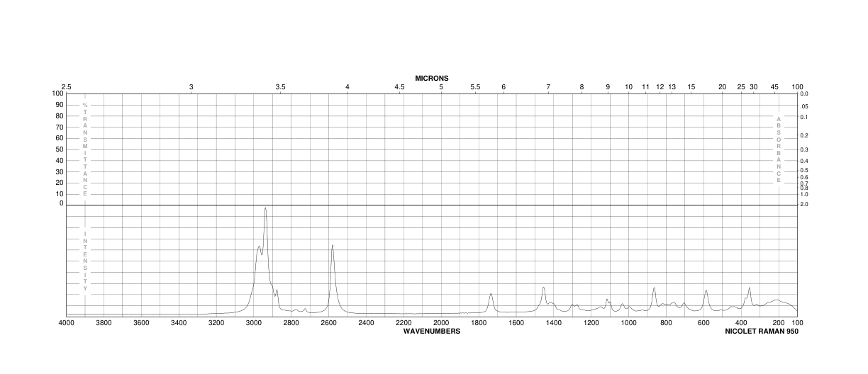The height and width of the screenshot is (374, 868).
Task: Click the 4.5 micron scale label
Action: [x=399, y=87]
